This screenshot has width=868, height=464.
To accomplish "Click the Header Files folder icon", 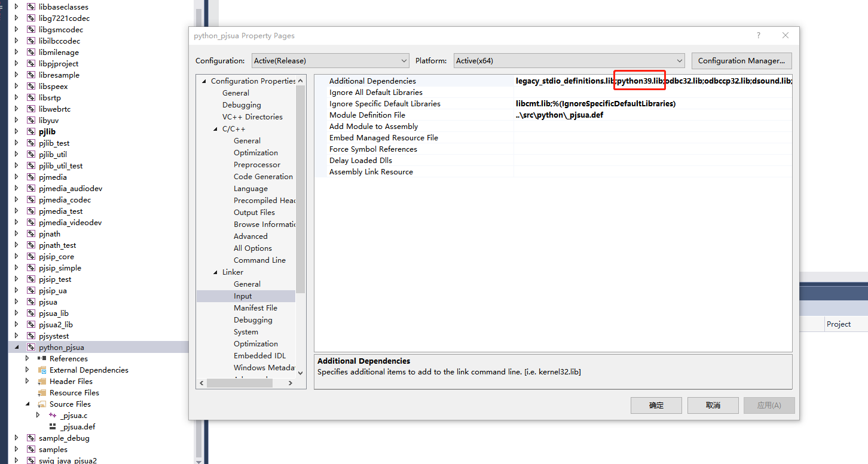I will [42, 382].
